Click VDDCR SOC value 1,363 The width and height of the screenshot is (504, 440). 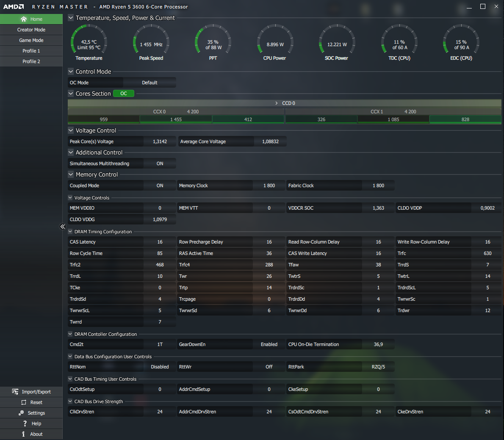click(378, 208)
